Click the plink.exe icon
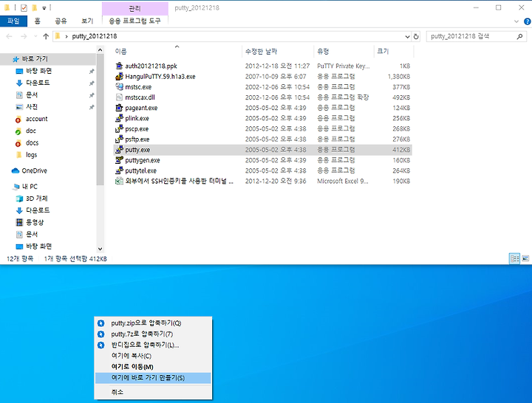532x403 pixels. 119,118
